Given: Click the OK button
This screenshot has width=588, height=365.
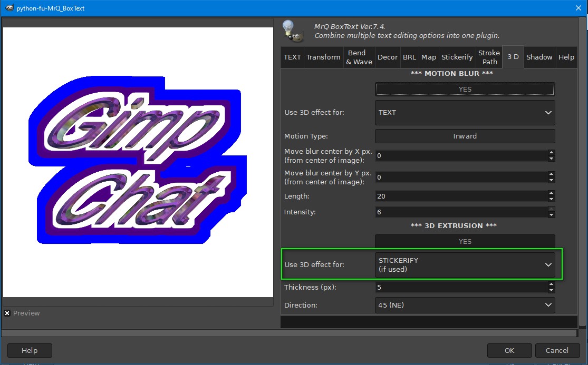Looking at the screenshot, I should point(509,350).
